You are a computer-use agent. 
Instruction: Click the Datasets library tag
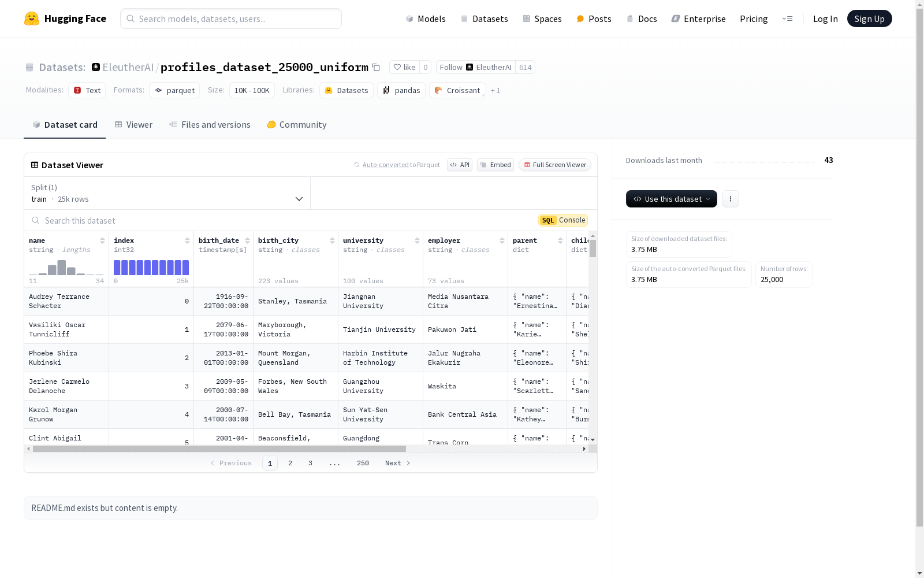(x=346, y=90)
